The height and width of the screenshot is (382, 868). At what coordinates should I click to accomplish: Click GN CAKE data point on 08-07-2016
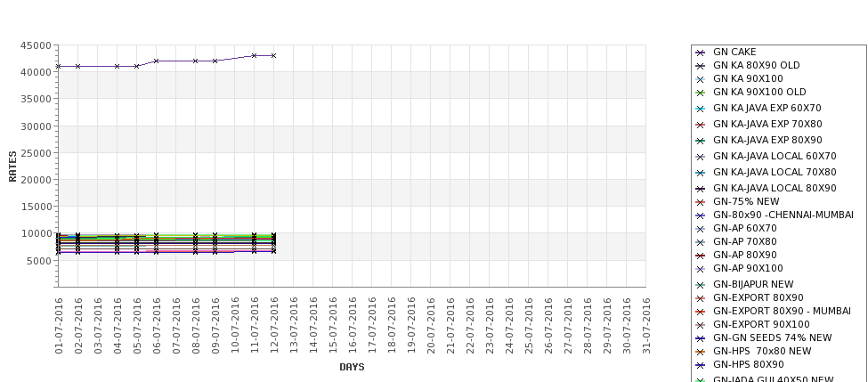195,61
